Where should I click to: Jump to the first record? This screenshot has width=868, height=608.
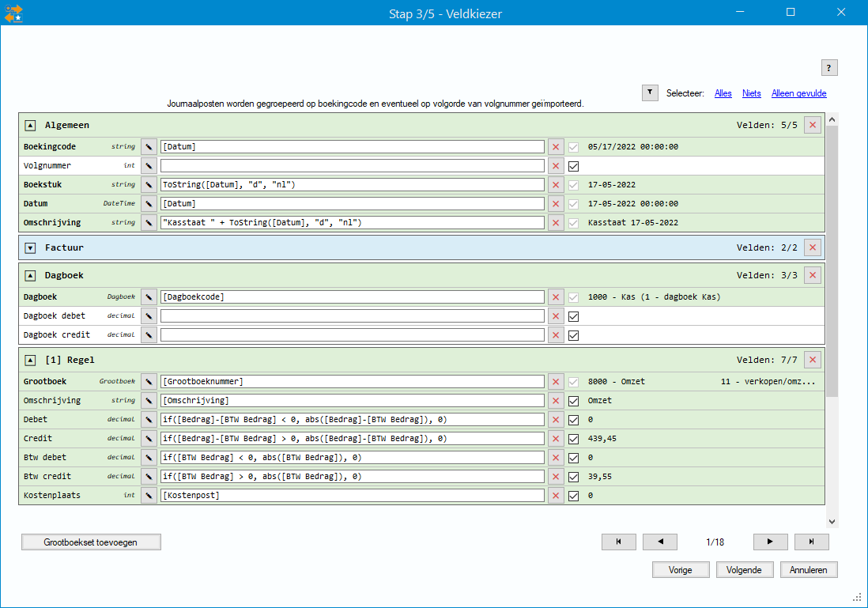tap(619, 542)
